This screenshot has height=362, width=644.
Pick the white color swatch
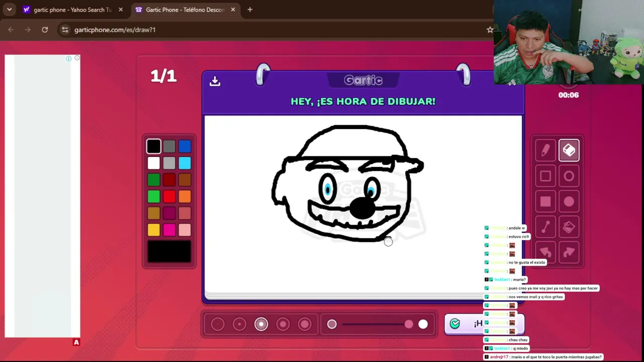154,163
